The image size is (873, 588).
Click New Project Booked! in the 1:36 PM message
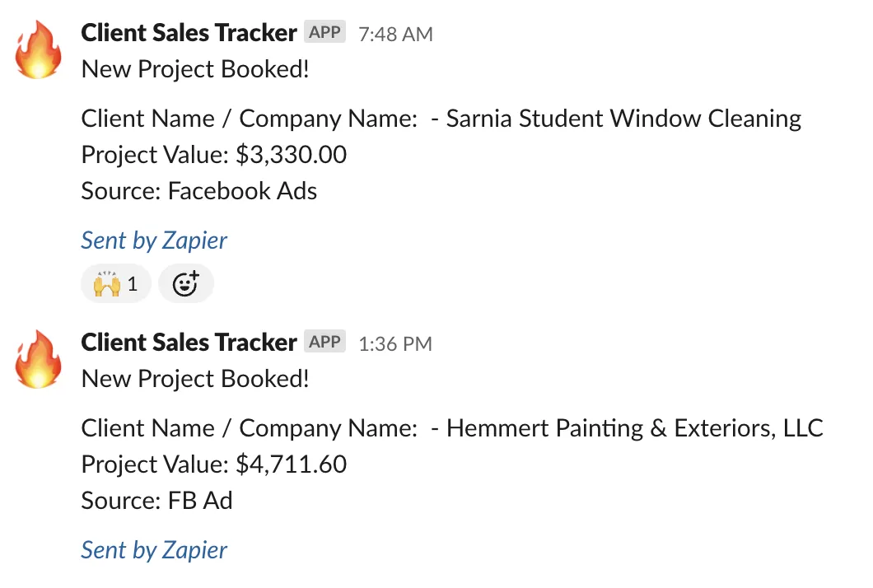[x=195, y=379]
